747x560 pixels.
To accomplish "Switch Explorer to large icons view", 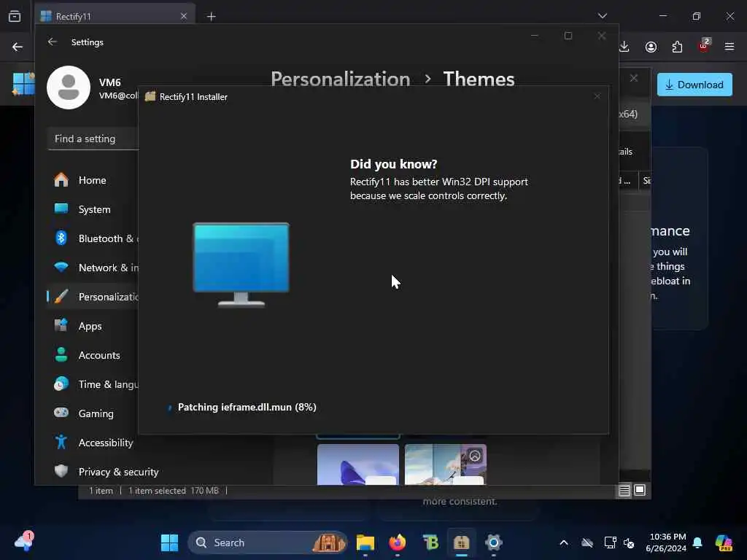I will pos(640,490).
